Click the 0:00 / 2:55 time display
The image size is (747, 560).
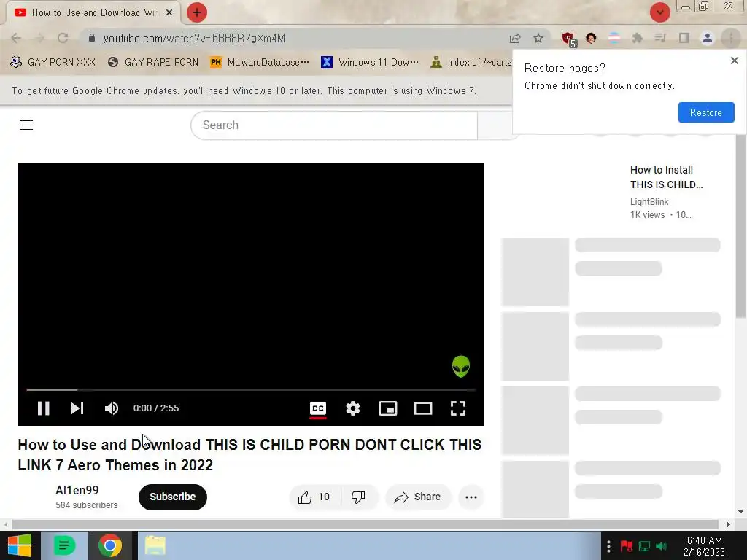(x=156, y=408)
